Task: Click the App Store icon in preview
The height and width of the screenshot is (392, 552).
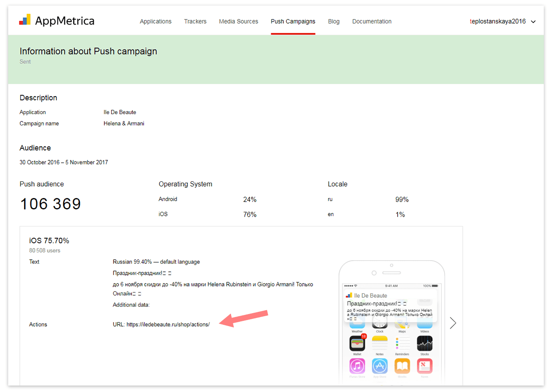Action: [379, 366]
